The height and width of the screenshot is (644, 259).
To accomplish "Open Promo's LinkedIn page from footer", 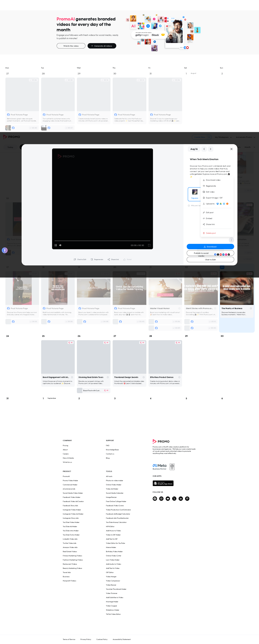I will click(x=181, y=499).
